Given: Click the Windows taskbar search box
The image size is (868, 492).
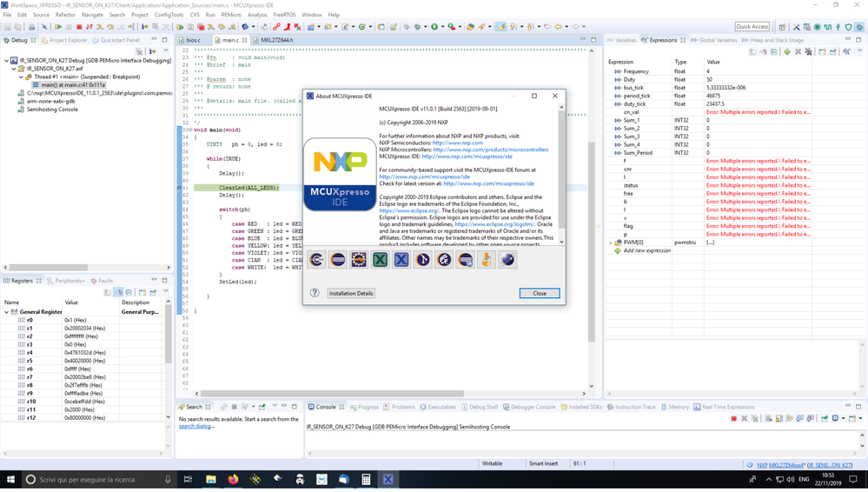Looking at the screenshot, I should (x=98, y=479).
